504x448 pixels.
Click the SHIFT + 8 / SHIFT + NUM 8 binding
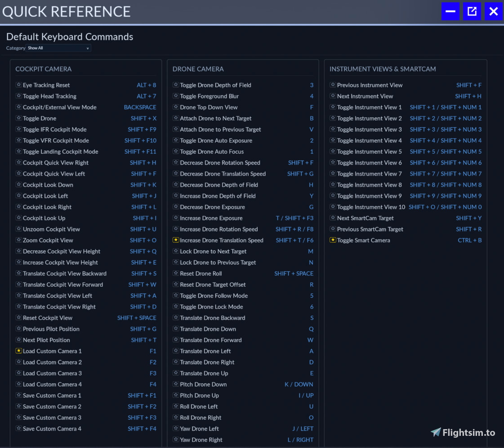[x=446, y=185]
